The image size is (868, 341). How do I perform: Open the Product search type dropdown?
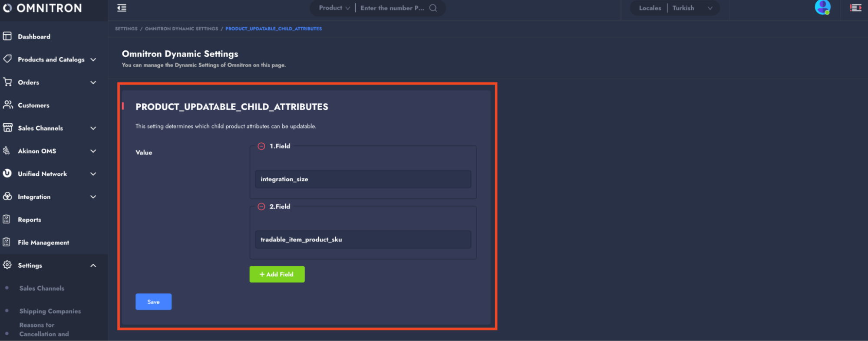coord(334,8)
